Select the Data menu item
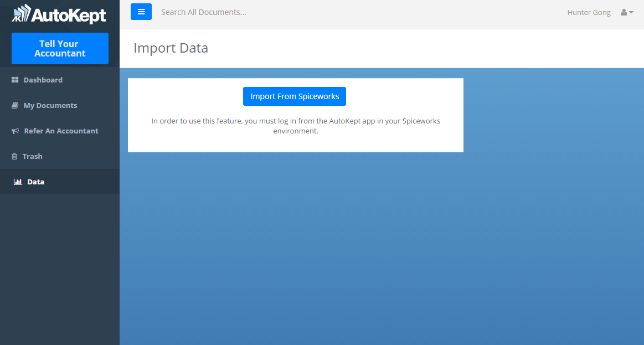 tap(60, 182)
